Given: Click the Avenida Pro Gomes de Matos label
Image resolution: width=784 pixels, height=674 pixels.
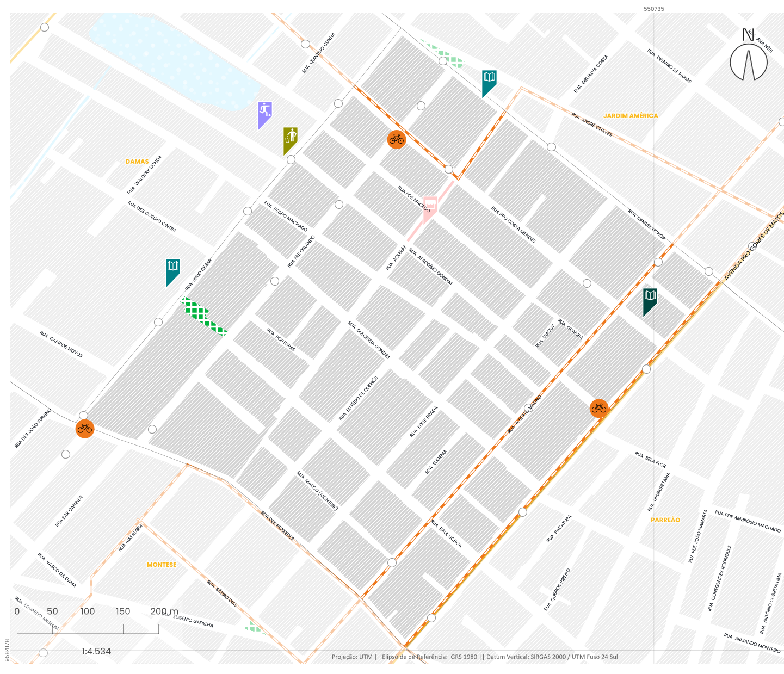Looking at the screenshot, I should [x=754, y=246].
